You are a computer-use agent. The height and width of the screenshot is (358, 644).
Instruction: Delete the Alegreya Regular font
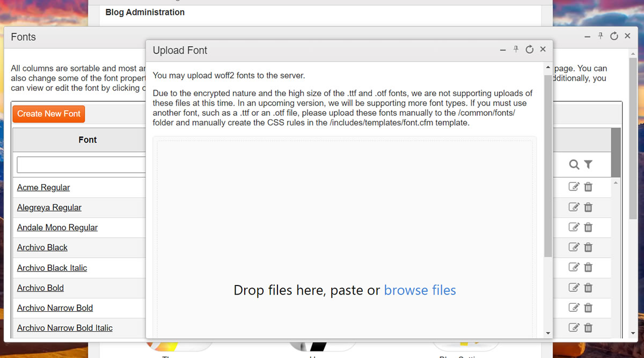tap(588, 207)
